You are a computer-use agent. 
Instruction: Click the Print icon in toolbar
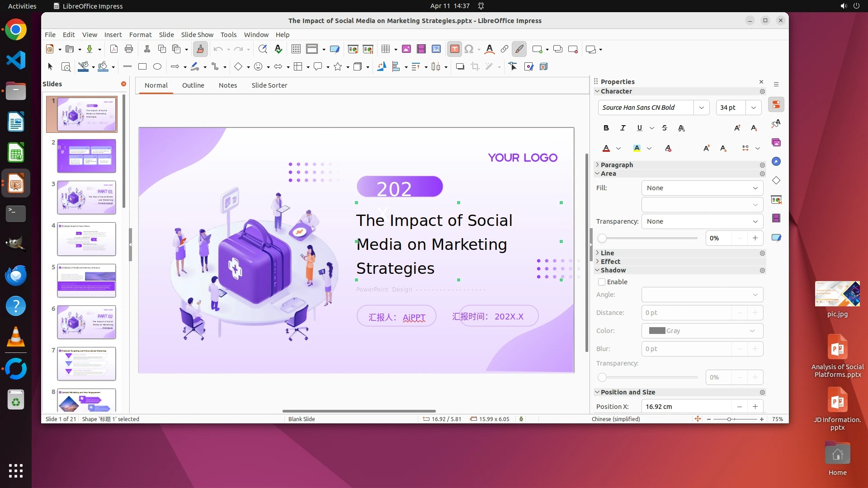click(x=129, y=49)
